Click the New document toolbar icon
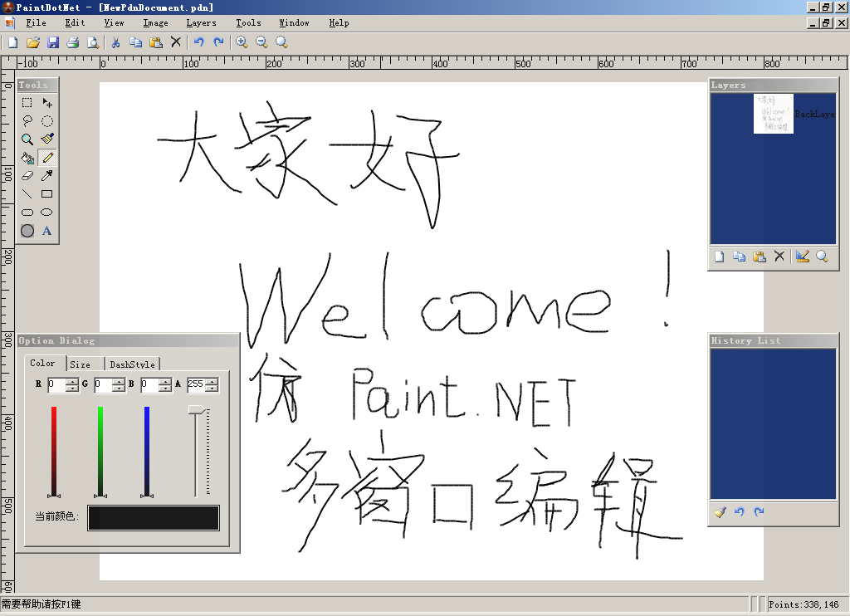Viewport: 850px width, 616px height. click(x=13, y=42)
